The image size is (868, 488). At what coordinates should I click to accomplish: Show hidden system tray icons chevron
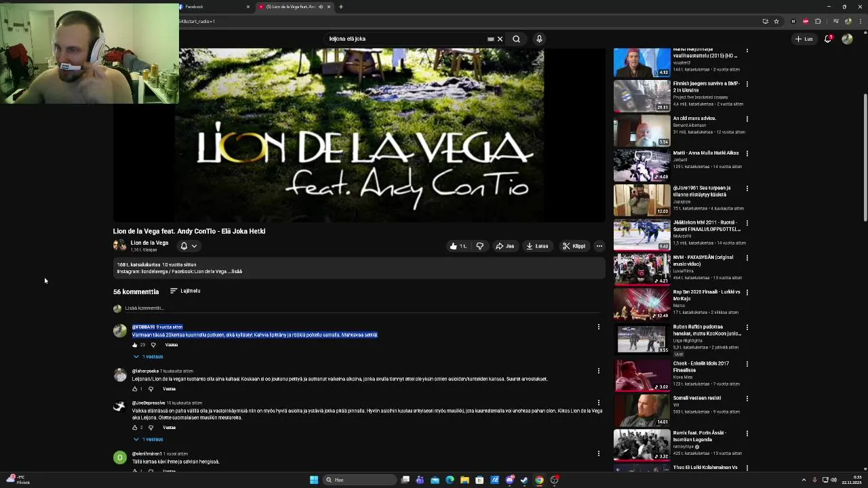coord(804,480)
